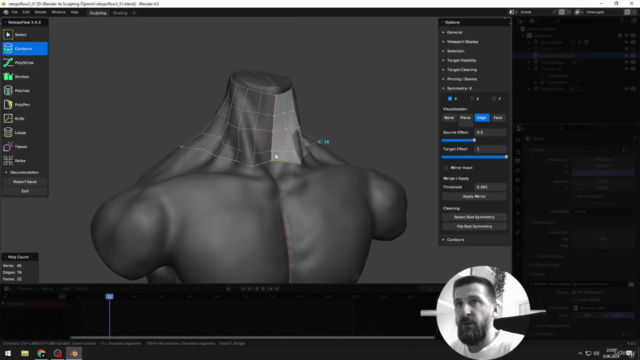Choose the Knife tool
This screenshot has width=640, height=360.
pyautogui.click(x=25, y=118)
